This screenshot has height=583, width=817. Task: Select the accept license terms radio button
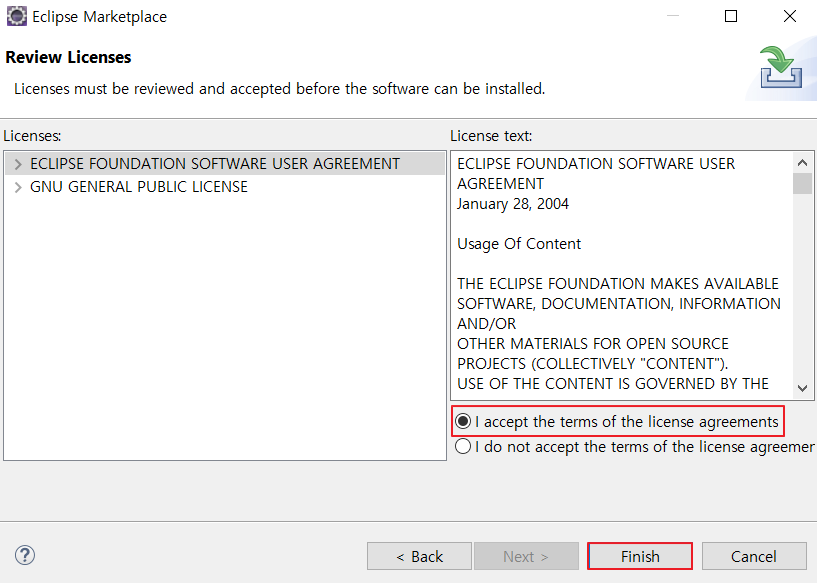tap(463, 421)
